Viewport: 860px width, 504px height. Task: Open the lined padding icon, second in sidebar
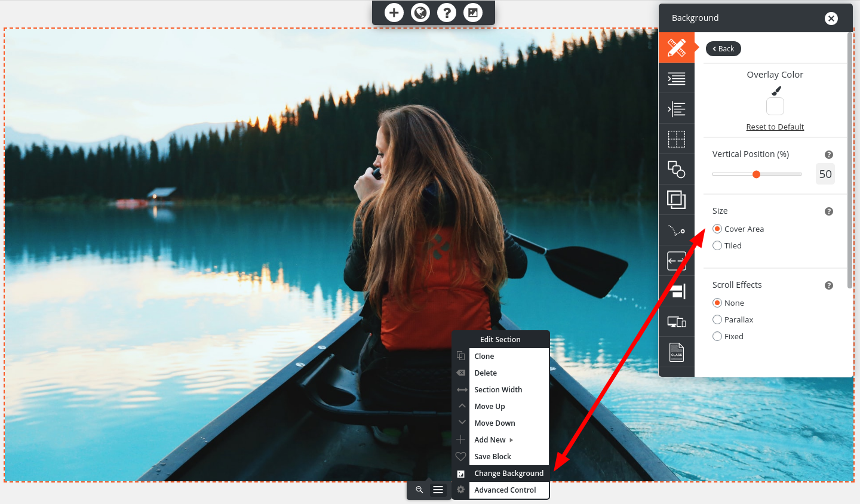(x=677, y=78)
